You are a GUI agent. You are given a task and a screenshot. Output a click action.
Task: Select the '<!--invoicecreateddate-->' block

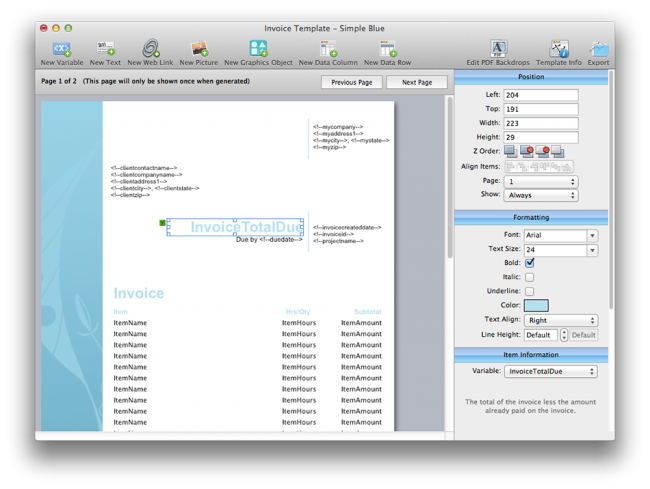coord(347,234)
